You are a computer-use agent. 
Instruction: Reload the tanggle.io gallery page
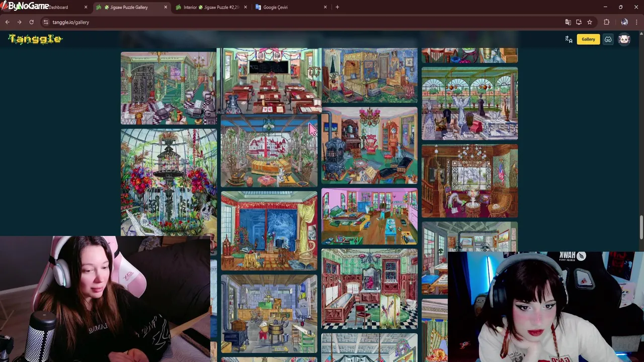pos(31,22)
